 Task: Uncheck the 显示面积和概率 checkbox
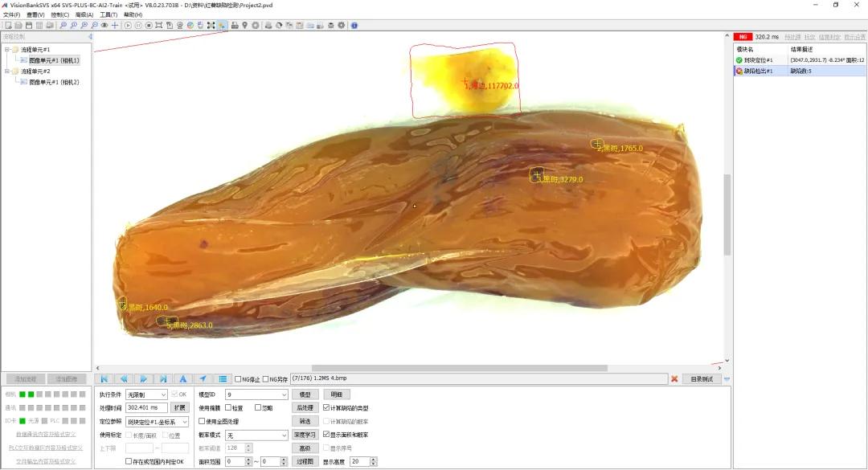326,435
